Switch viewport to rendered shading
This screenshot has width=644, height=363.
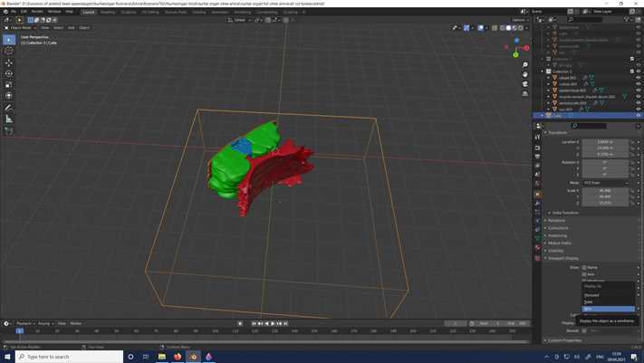coord(521,28)
